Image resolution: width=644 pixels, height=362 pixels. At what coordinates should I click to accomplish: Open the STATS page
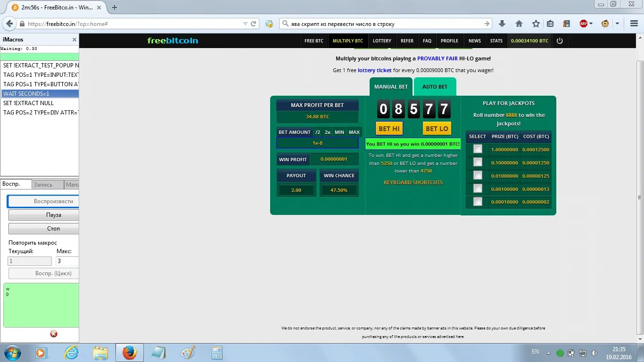(x=496, y=41)
